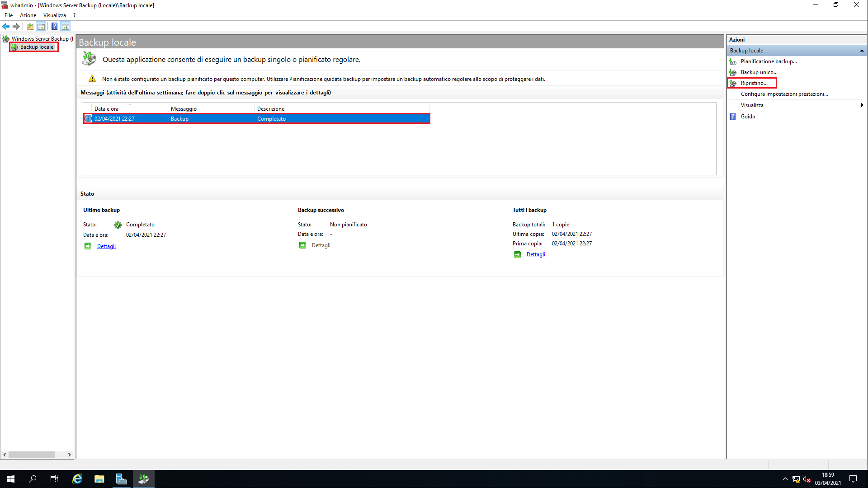Open File Explorer from the taskbar
Viewport: 868px width, 488px height.
coord(99,479)
